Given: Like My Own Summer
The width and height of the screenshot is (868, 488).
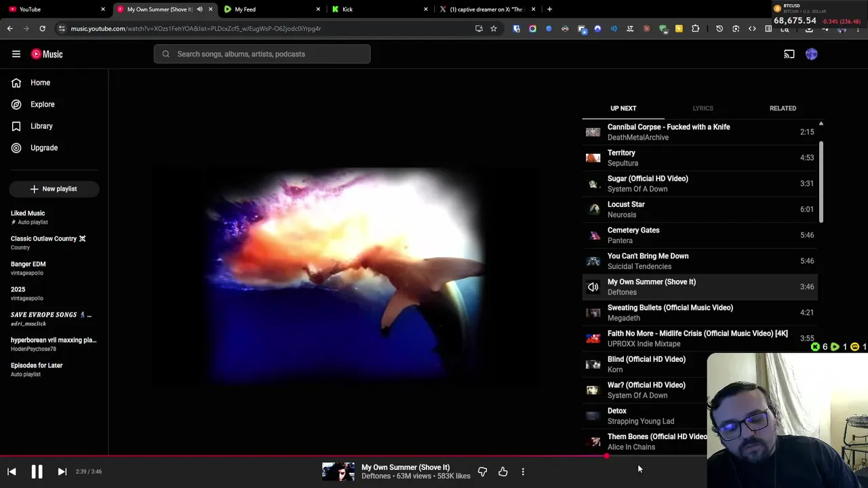Looking at the screenshot, I should pos(502,472).
